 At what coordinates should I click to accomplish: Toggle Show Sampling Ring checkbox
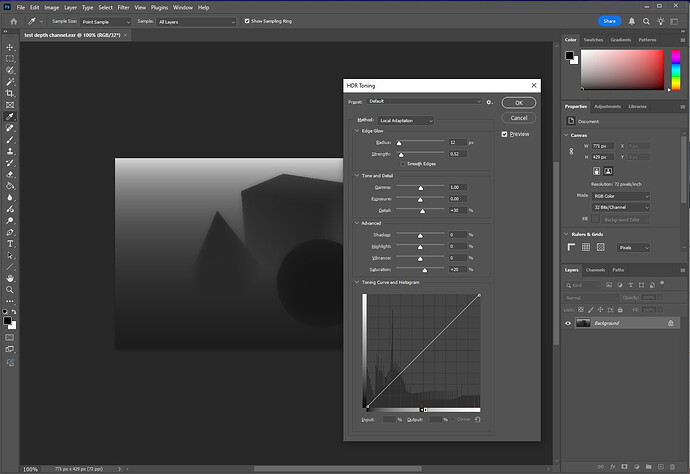[247, 21]
